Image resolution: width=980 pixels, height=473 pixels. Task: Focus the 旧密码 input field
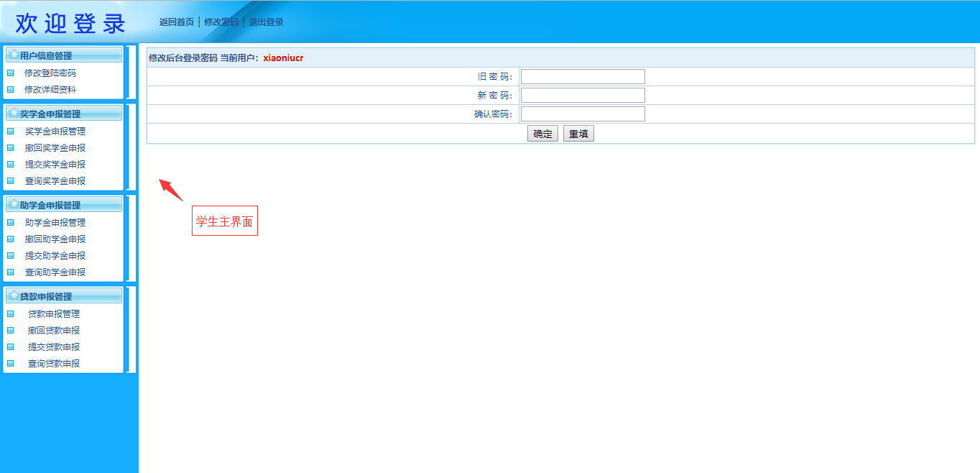583,77
